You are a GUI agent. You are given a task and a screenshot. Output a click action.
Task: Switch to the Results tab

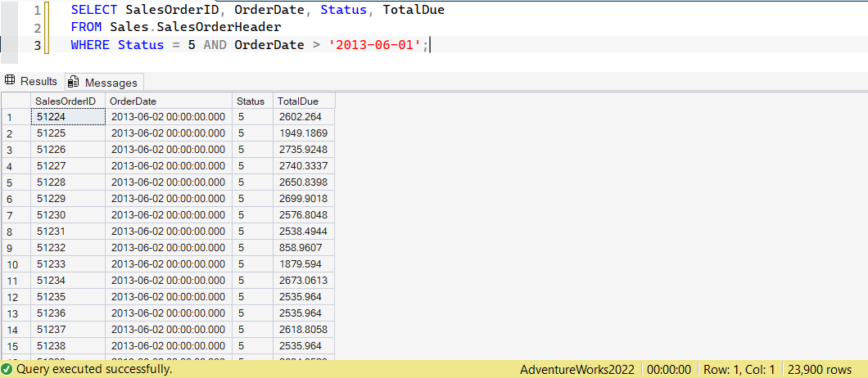(32, 81)
